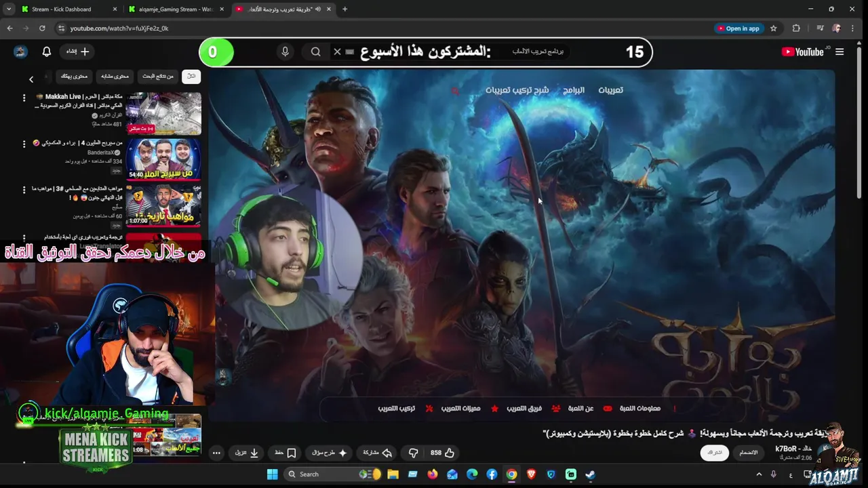Save the video with the حفظ bookmark button

coord(285,453)
